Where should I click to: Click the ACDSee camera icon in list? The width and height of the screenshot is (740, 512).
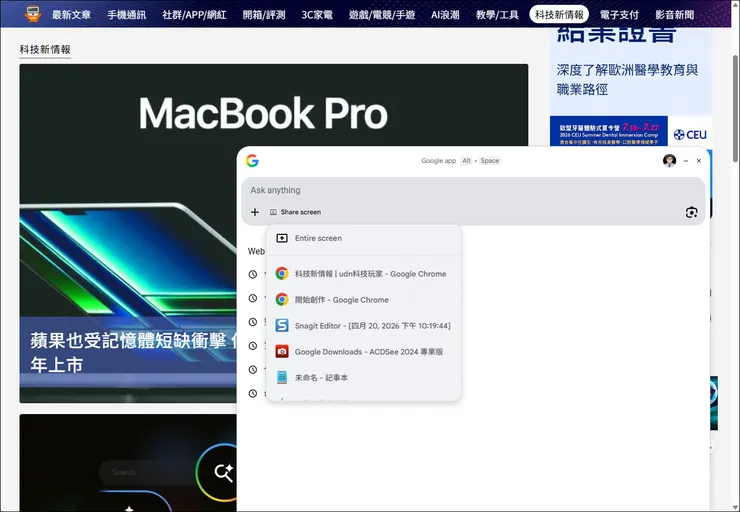pyautogui.click(x=282, y=352)
